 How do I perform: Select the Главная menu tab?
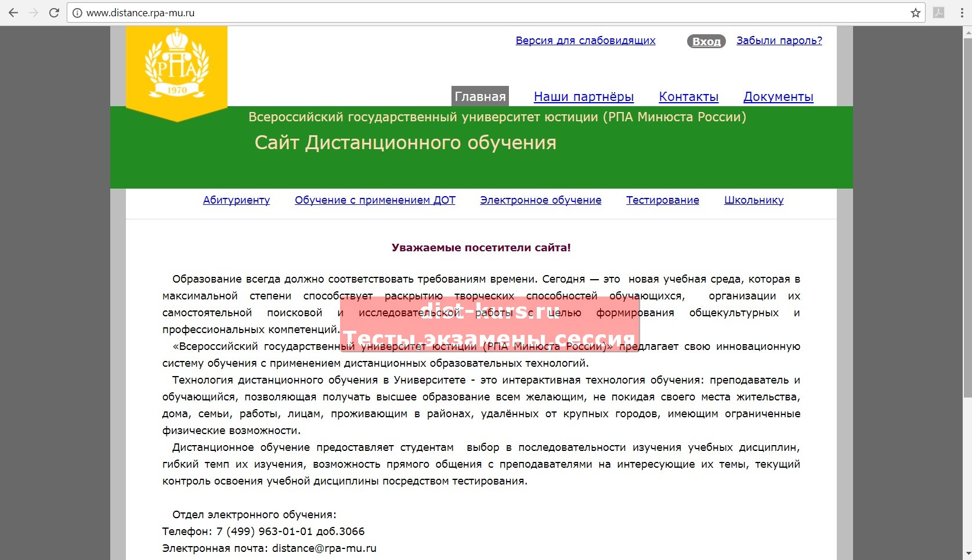(480, 96)
